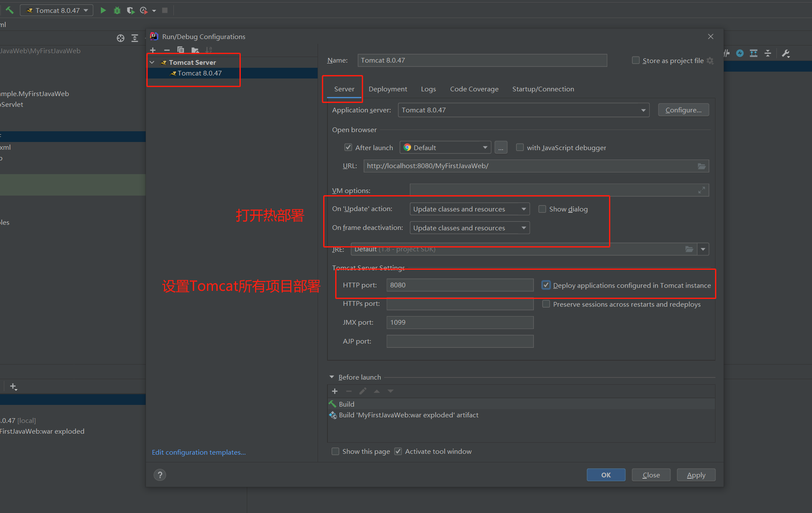Open the Application server dropdown
This screenshot has width=812, height=513.
(524, 110)
